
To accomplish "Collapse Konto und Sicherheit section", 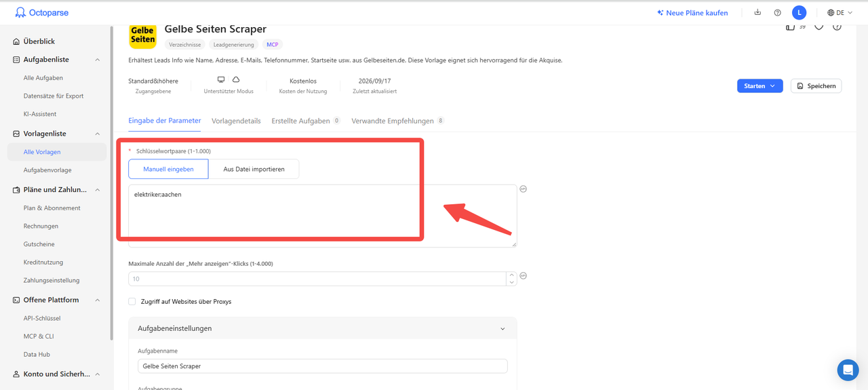I will click(97, 374).
